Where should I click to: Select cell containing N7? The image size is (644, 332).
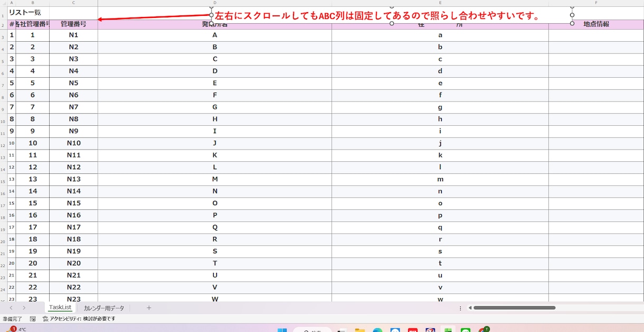73,107
